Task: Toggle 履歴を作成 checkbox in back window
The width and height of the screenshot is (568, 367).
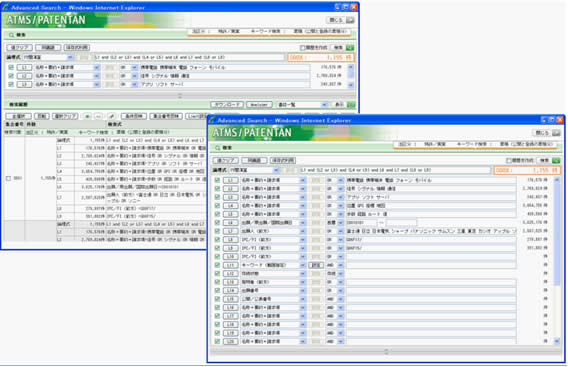Action: (302, 47)
